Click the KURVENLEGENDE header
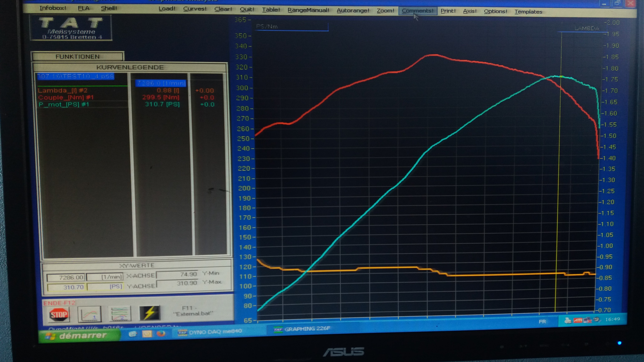Screen dimensions: 644x362 (130, 67)
